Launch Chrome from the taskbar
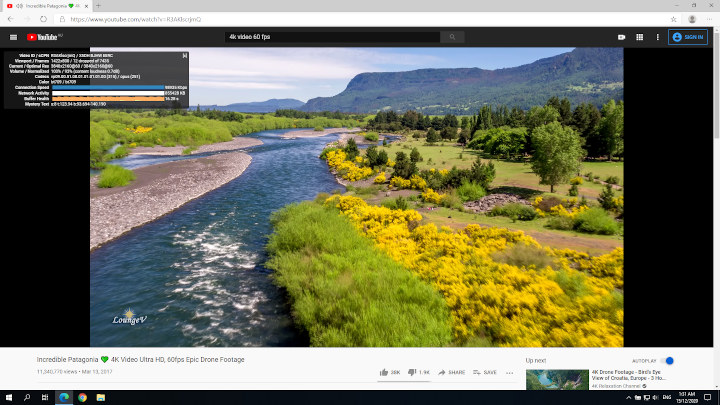The width and height of the screenshot is (720, 405). click(82, 397)
